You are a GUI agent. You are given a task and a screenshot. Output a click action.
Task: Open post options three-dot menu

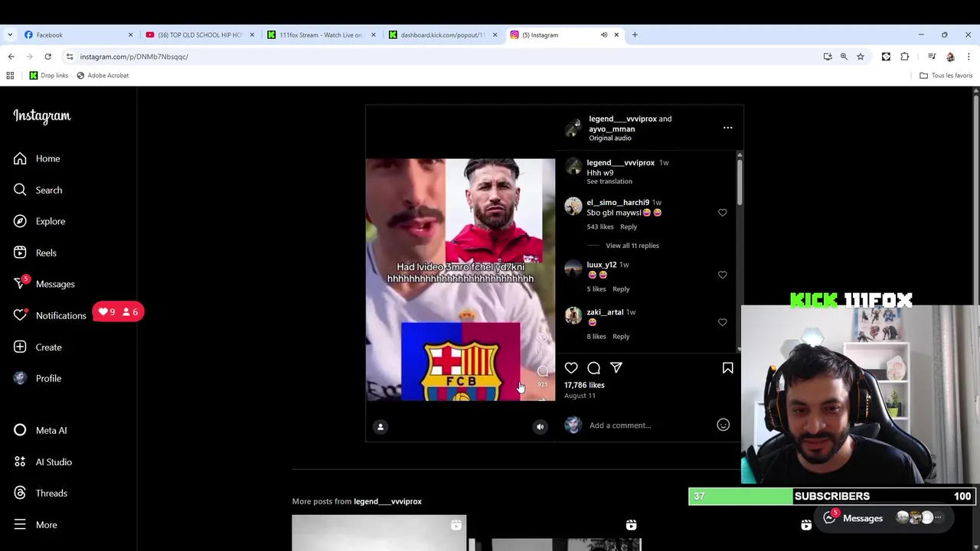pyautogui.click(x=727, y=128)
